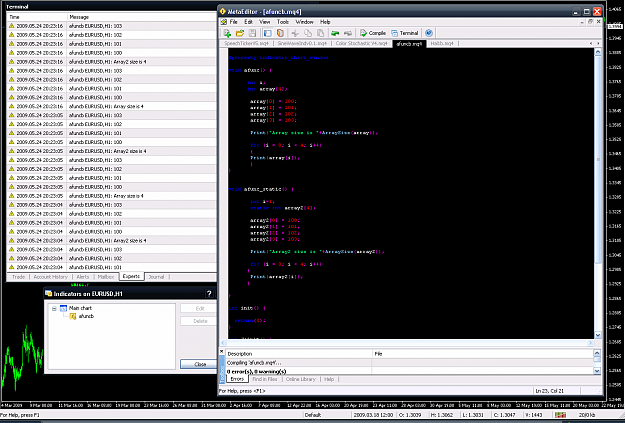Image resolution: width=625 pixels, height=423 pixels.
Task: Click the MetaEditor document icon beside File menu
Action: (224, 22)
